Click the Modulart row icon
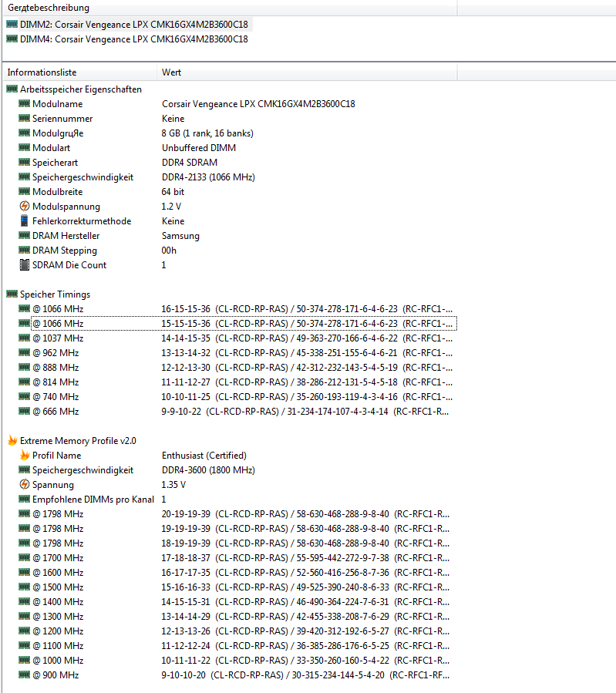The image size is (616, 693). (x=25, y=147)
